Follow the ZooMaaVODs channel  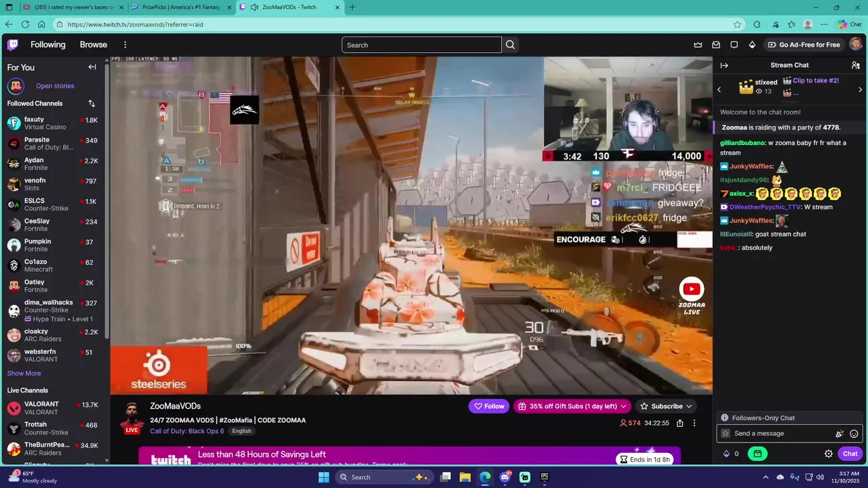[x=489, y=406]
